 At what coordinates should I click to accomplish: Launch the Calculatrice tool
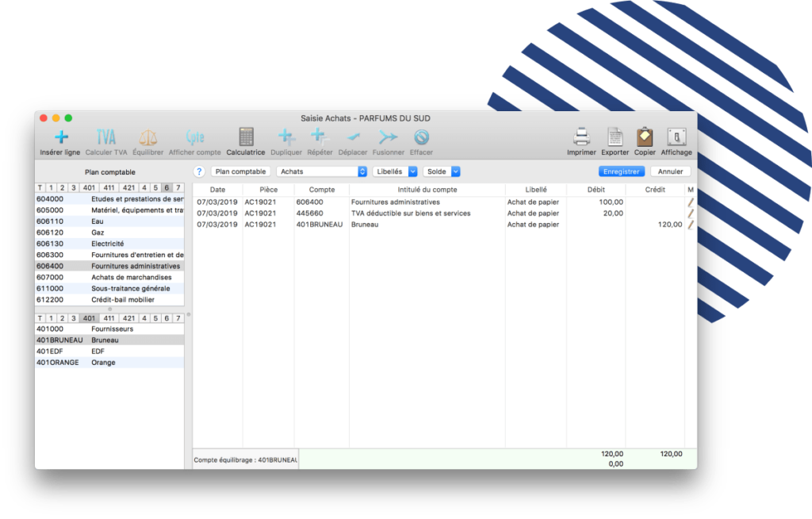(245, 139)
